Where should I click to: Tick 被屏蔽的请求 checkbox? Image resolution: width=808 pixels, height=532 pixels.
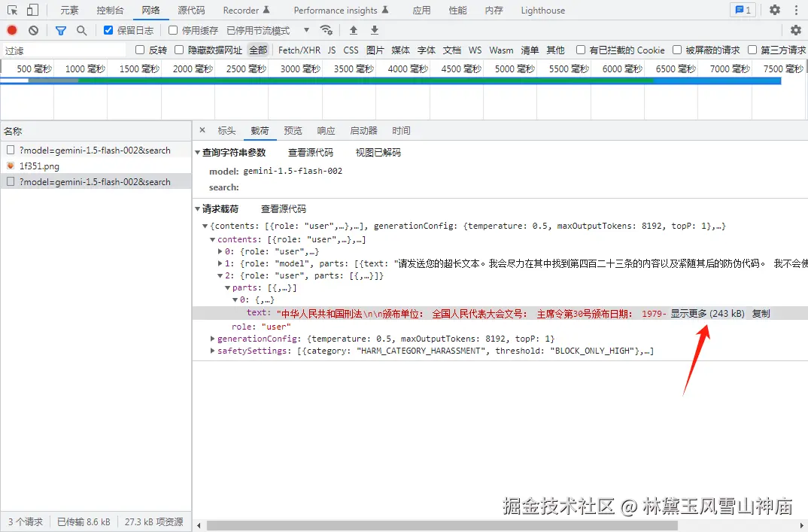coord(677,50)
